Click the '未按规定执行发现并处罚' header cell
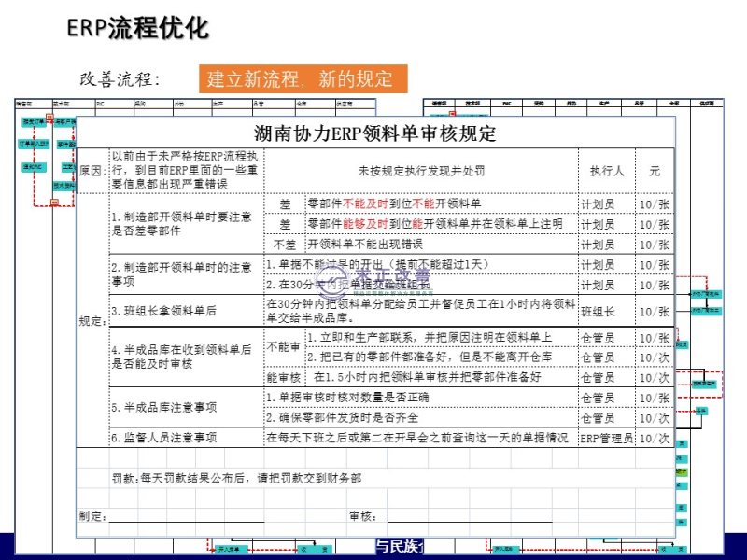This screenshot has height=560, width=747. [x=421, y=172]
